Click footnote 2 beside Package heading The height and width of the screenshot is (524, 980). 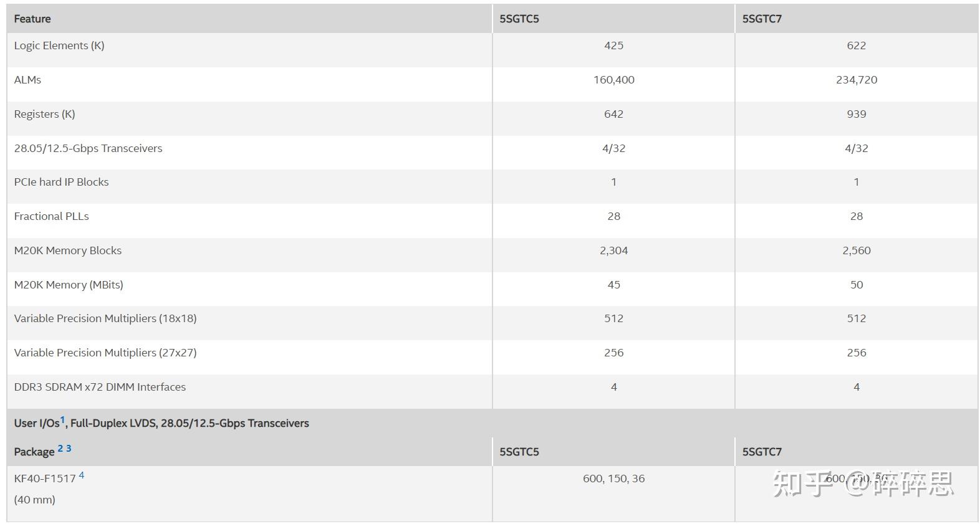pos(60,449)
